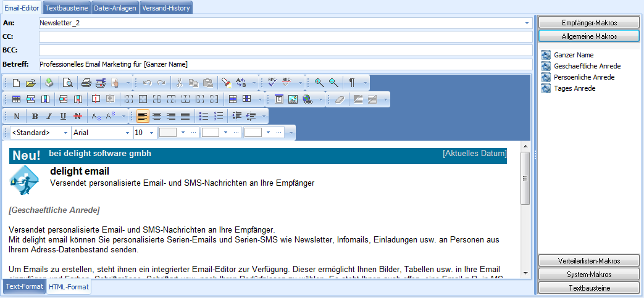Toggle the bulleted list
This screenshot has height=298, width=644.
(x=204, y=116)
